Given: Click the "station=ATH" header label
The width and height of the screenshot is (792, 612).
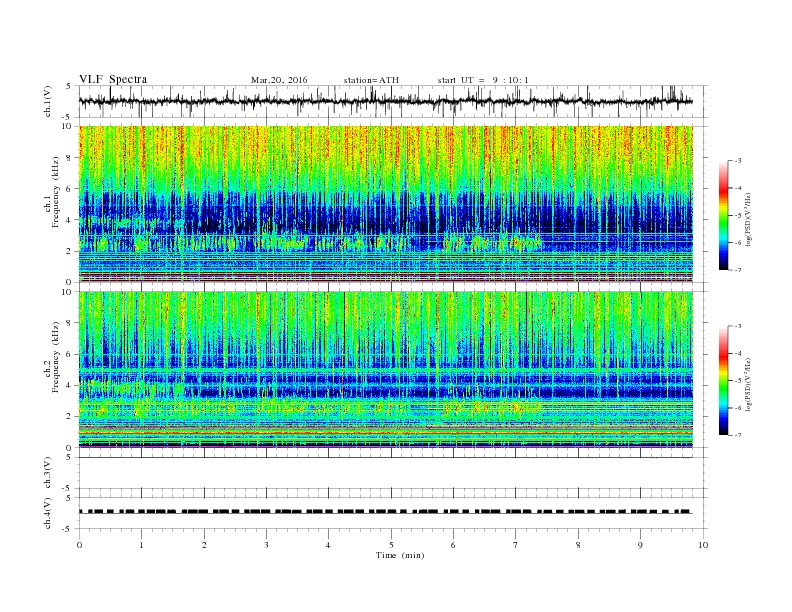Looking at the screenshot, I should (x=371, y=80).
